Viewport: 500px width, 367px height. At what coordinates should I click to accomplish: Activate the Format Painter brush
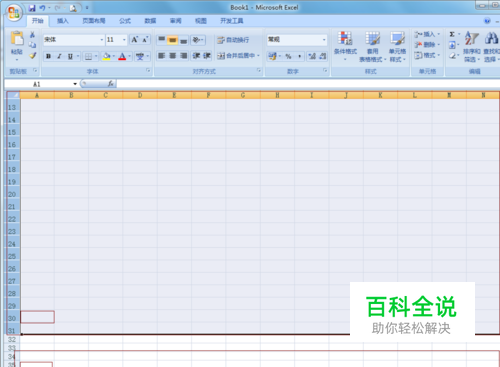(32, 55)
